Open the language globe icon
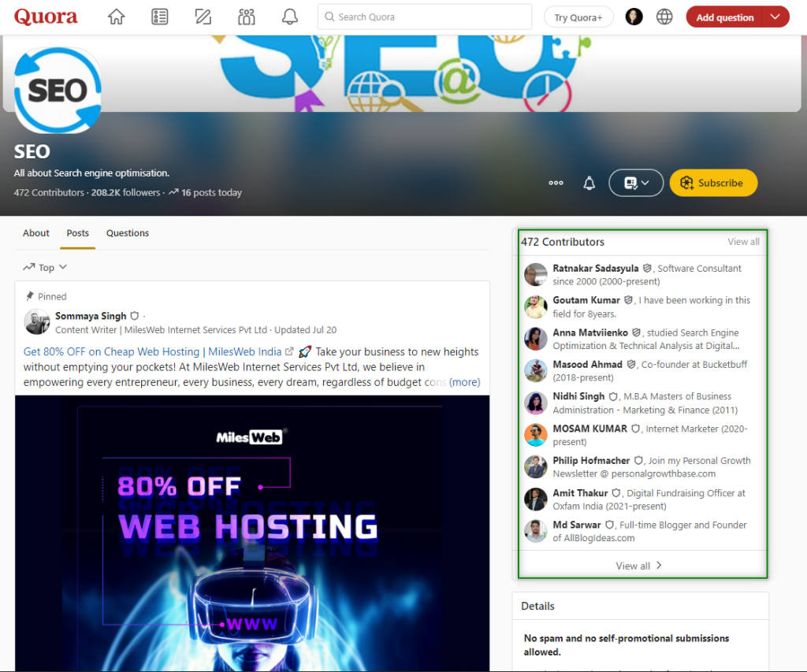Screen dimensions: 807x672 [x=664, y=17]
